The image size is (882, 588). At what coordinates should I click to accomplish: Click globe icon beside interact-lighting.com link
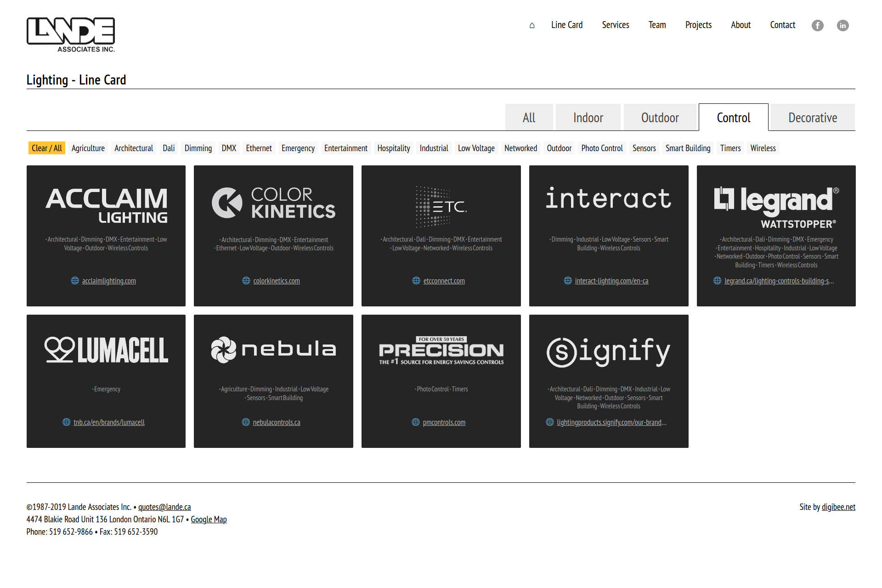pos(568,281)
